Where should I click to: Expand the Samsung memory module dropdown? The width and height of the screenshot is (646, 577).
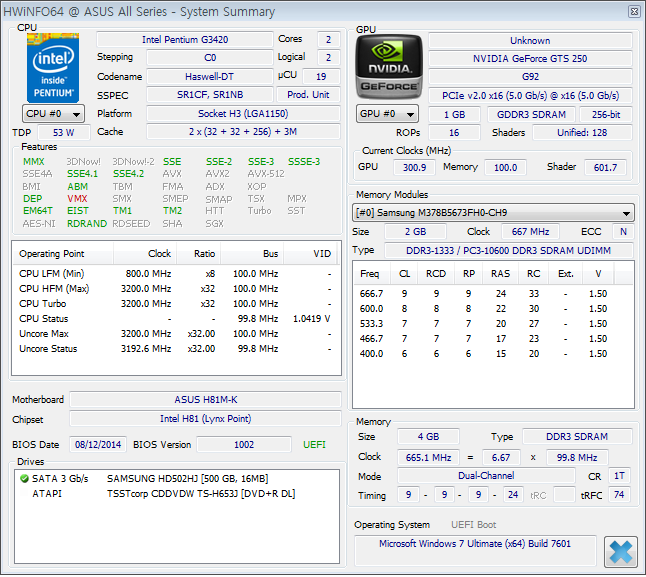coord(494,213)
